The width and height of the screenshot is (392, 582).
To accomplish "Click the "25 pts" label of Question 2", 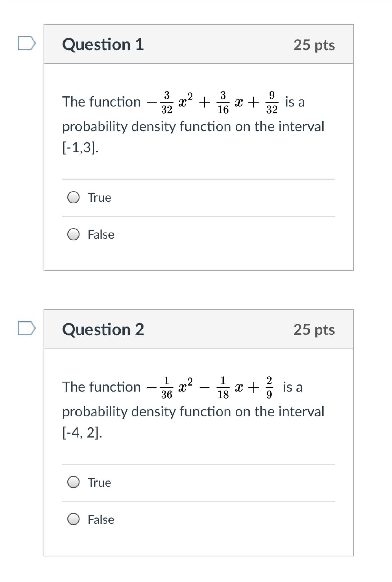I will (x=314, y=329).
